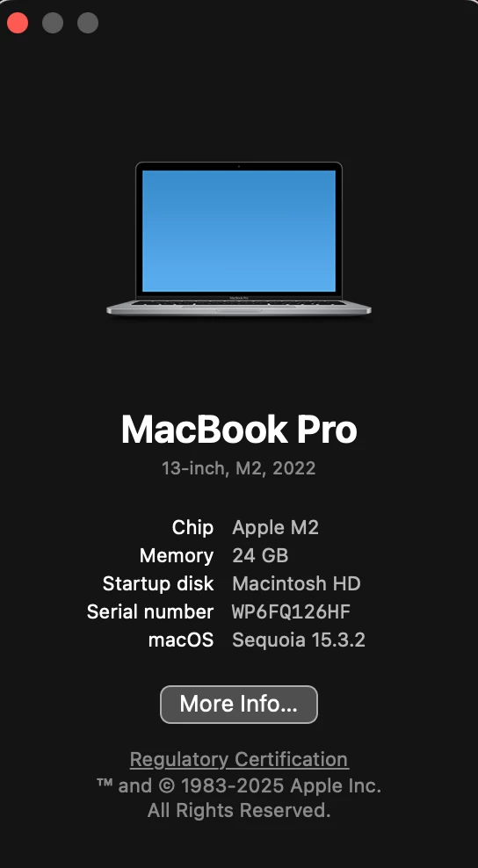Click the MacBook Pro laptop image
Viewport: 478px width, 868px height.
click(239, 239)
